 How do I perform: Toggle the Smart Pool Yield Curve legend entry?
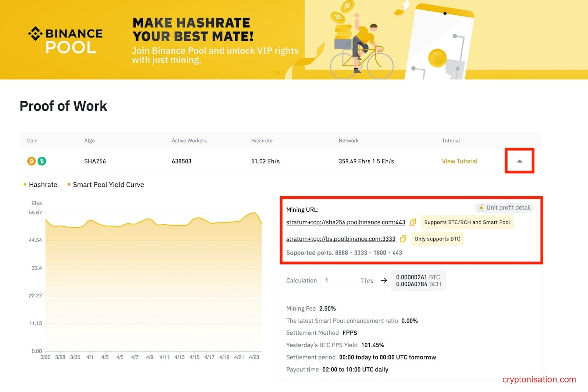point(106,185)
